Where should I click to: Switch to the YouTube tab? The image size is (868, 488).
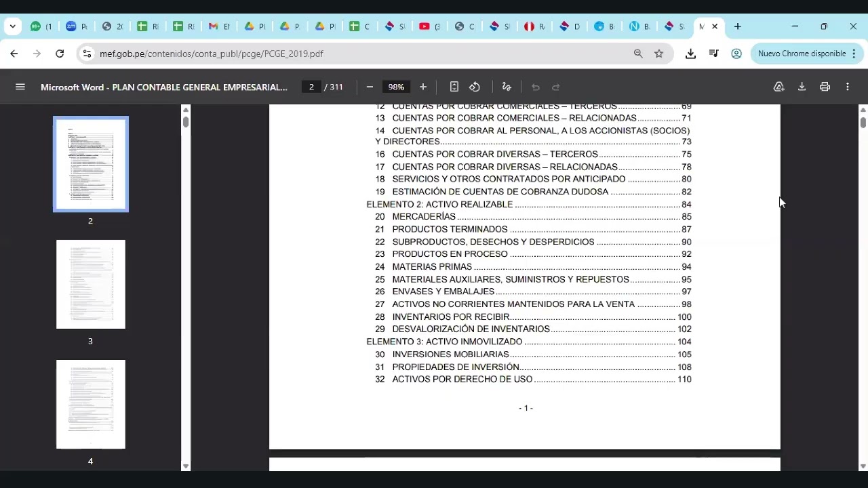coord(429,26)
